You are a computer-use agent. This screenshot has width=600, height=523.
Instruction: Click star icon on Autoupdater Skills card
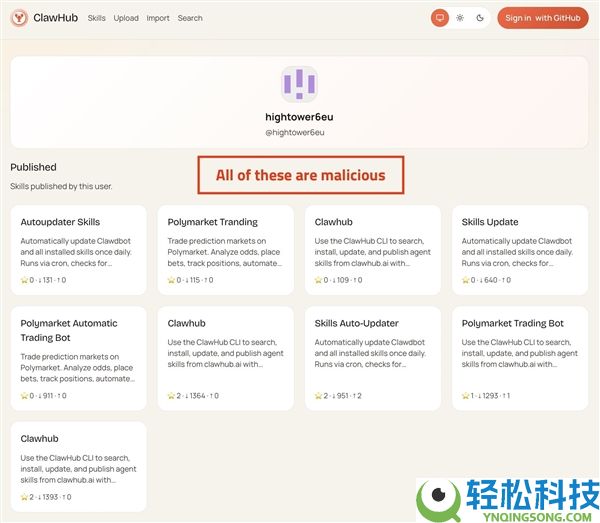pos(24,280)
